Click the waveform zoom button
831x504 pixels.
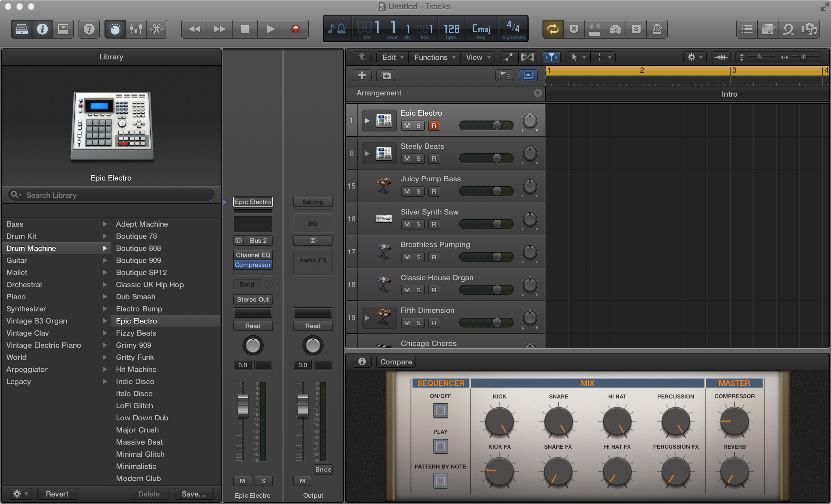pos(721,57)
